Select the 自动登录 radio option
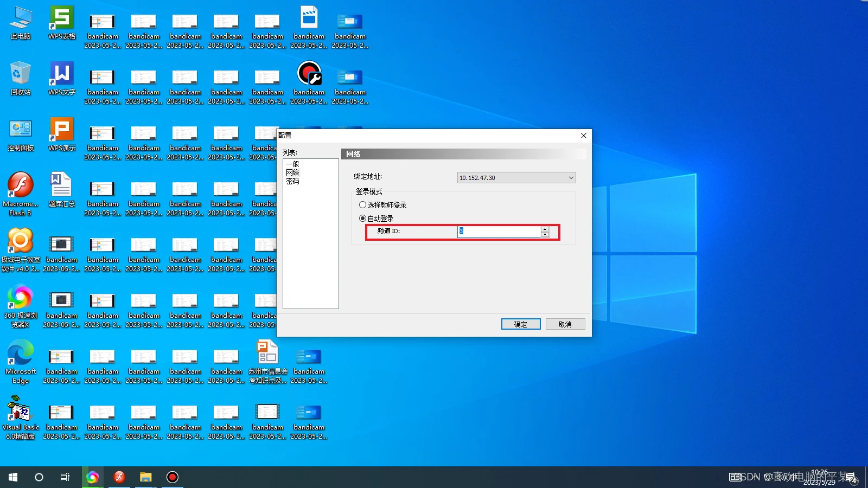Viewport: 868px width, 488px height. tap(363, 219)
